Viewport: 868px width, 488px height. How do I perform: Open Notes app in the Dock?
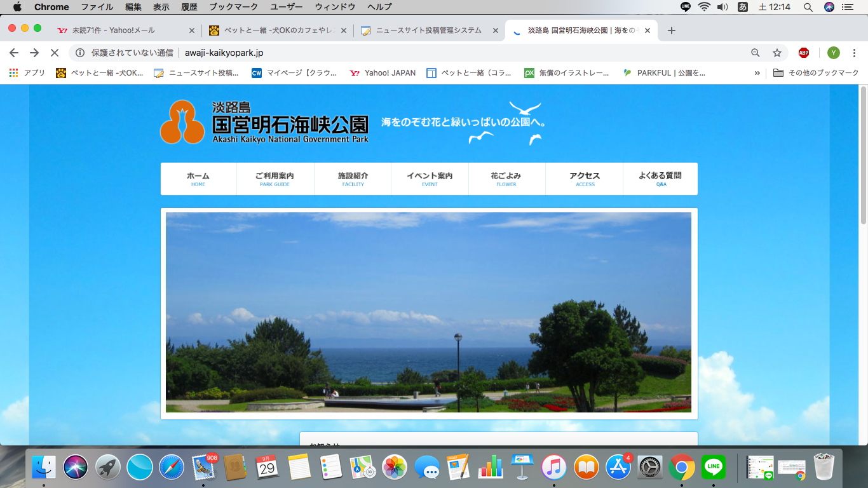point(299,468)
